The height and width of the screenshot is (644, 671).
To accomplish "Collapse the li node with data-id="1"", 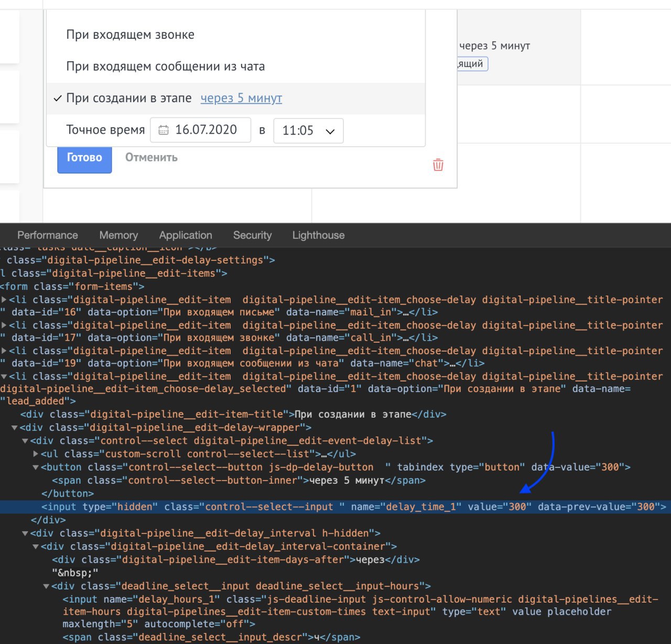I will [4, 377].
